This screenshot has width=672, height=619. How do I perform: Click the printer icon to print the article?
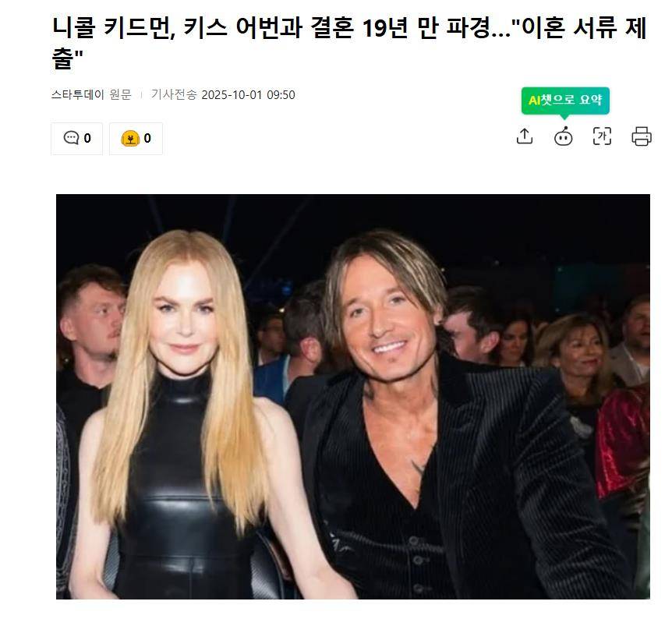642,136
